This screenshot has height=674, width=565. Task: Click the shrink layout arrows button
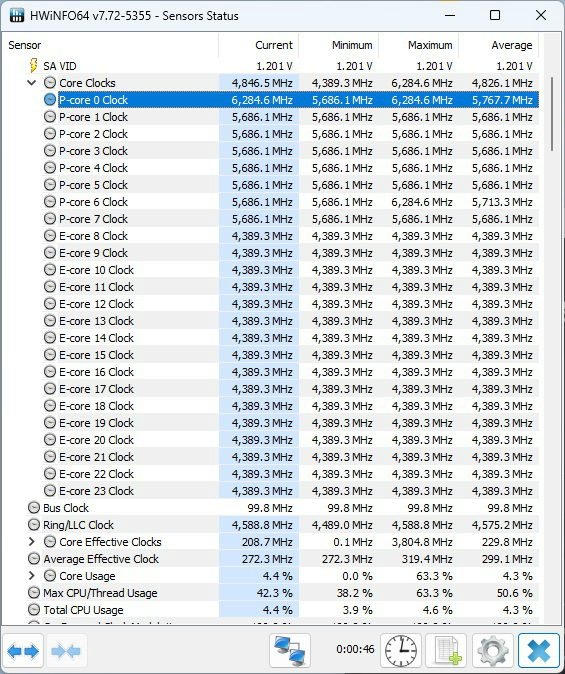pos(65,651)
